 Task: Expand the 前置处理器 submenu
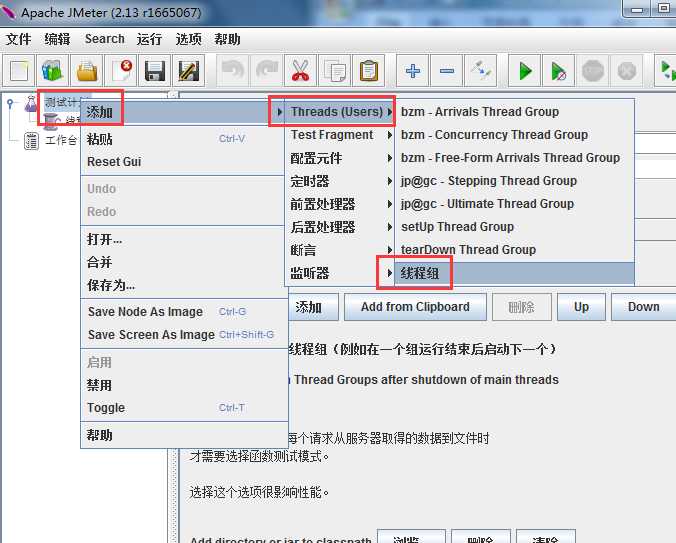340,204
